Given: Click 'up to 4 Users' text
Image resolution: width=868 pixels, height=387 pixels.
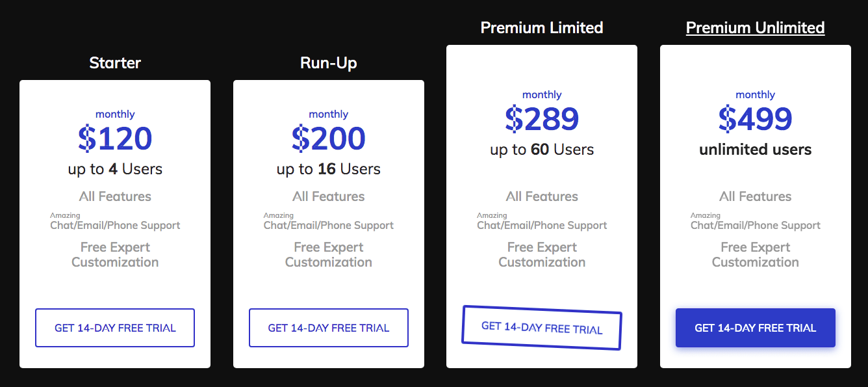Looking at the screenshot, I should click(115, 169).
